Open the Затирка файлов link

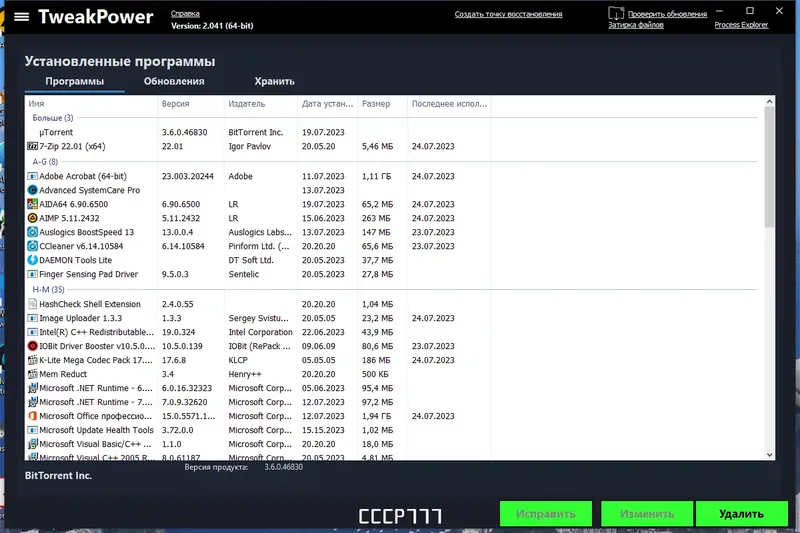click(x=636, y=25)
